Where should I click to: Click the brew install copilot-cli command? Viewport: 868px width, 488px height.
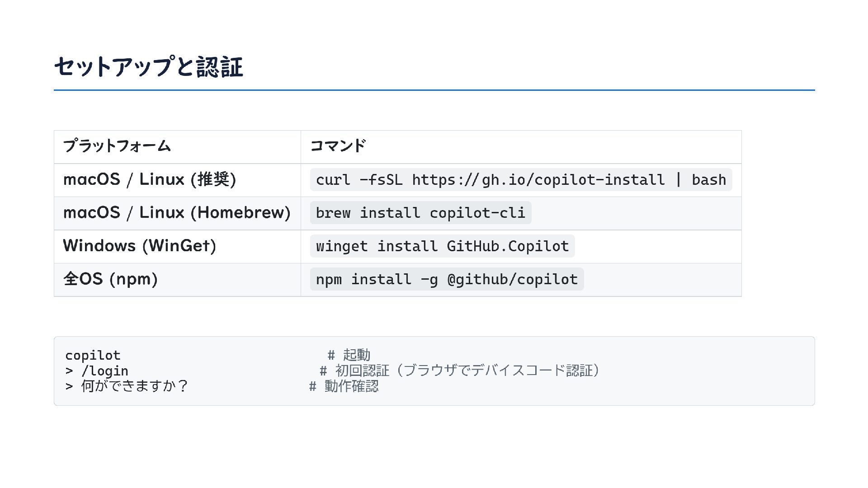point(420,213)
